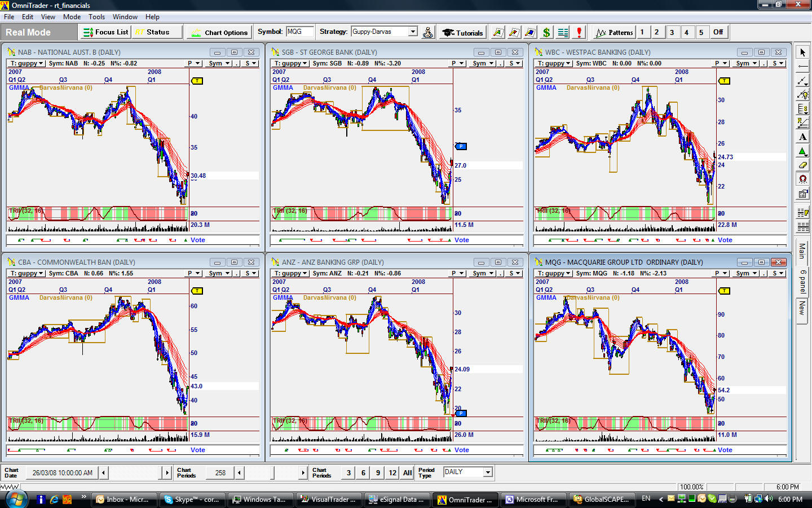812x508 pixels.
Task: Select the arrow pointer tool in right toolbar
Action: pos(802,52)
